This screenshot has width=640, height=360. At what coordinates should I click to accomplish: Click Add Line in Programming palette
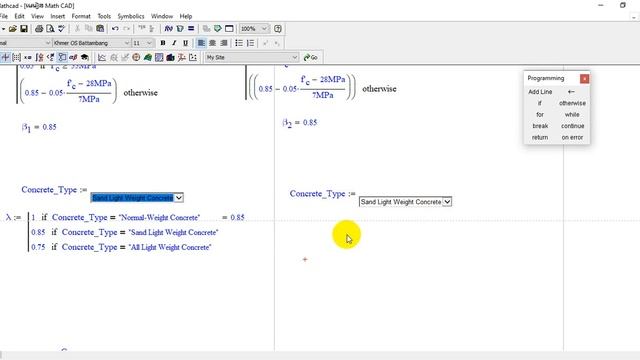point(540,92)
